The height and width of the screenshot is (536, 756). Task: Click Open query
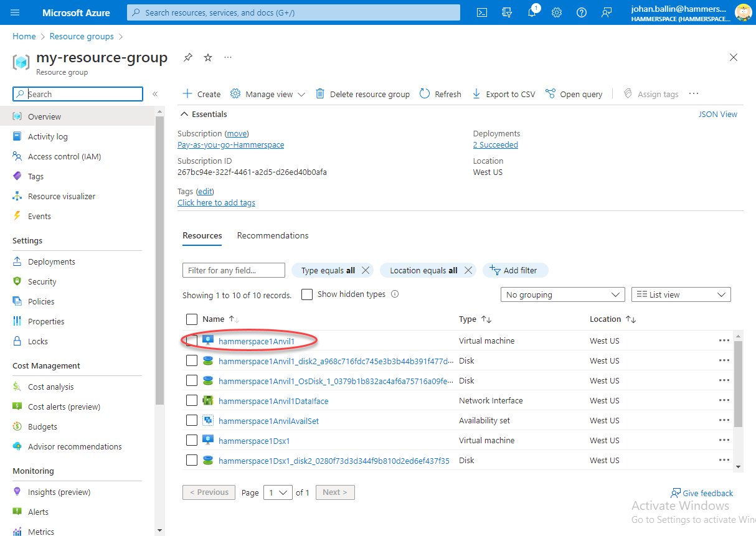click(574, 94)
